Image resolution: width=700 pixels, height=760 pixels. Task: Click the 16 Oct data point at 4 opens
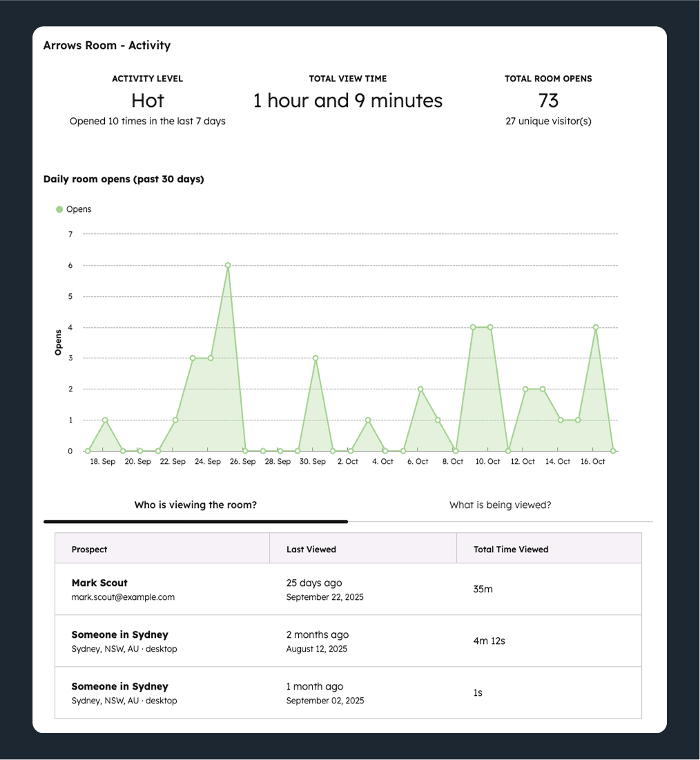tap(596, 327)
